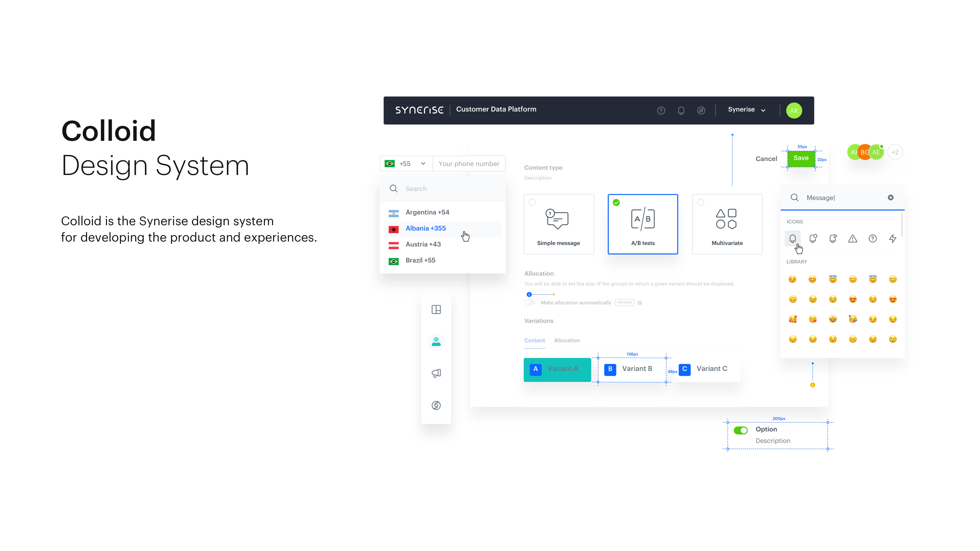Image resolution: width=980 pixels, height=551 pixels.
Task: Select the Multivariate radio button
Action: click(701, 203)
